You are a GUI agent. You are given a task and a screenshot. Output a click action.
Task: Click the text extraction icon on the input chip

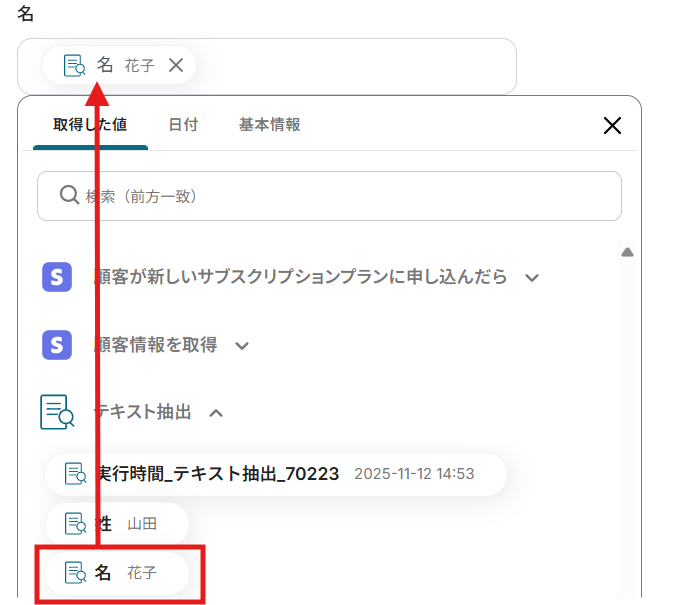click(x=74, y=66)
